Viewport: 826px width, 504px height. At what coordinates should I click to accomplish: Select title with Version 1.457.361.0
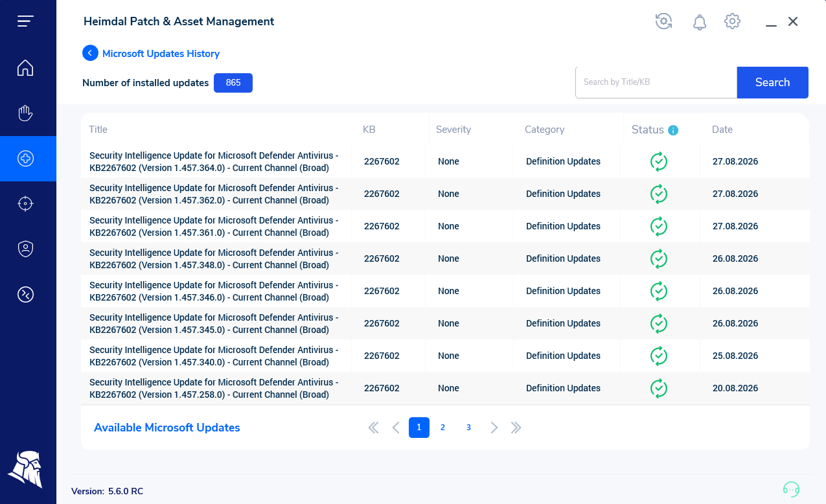[x=214, y=226]
